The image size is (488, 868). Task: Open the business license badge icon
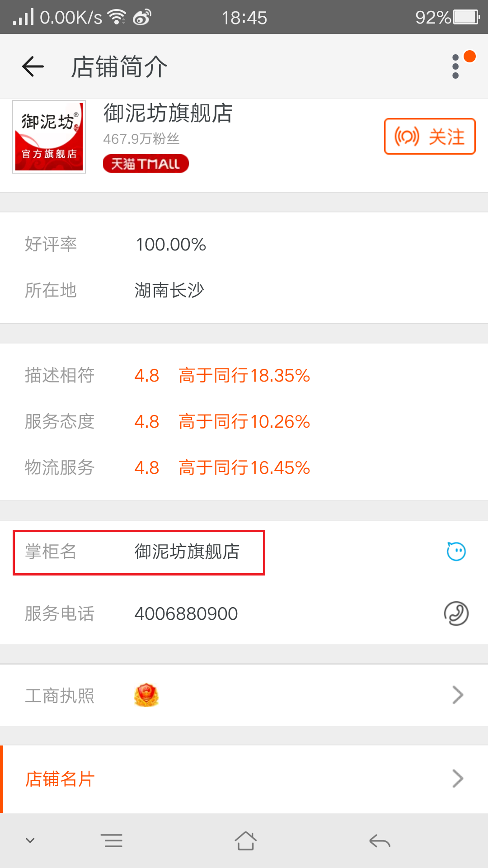146,695
